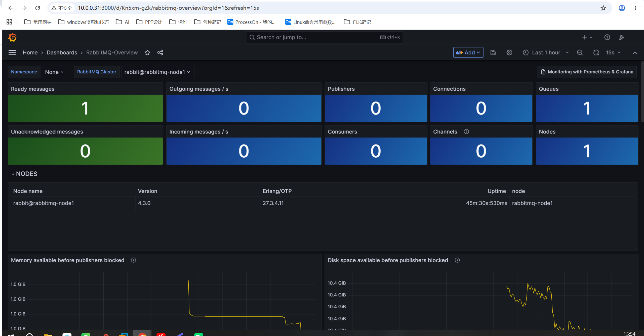Open File Explorer on the taskbar
The image size is (644, 336).
click(48, 334)
